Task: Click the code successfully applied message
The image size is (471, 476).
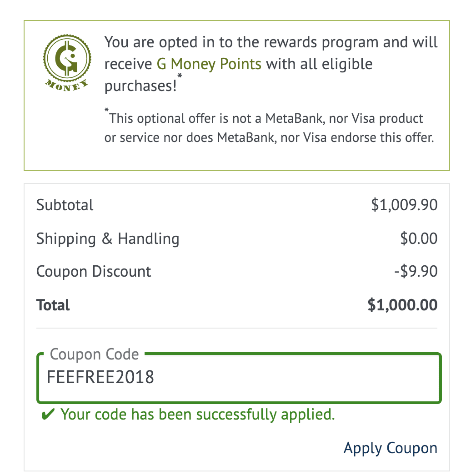Action: 198,415
